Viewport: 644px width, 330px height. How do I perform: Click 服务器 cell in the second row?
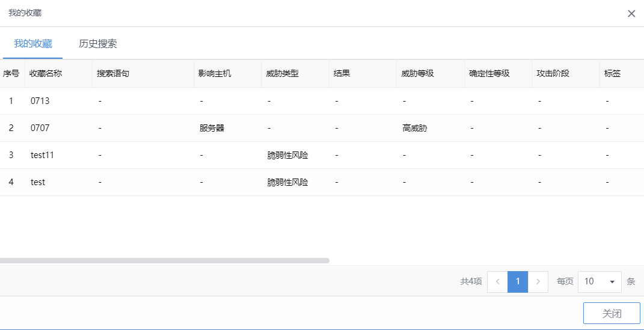[x=212, y=128]
